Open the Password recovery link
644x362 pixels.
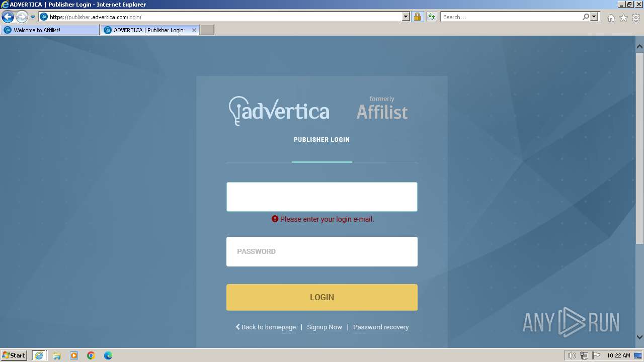coord(381,327)
